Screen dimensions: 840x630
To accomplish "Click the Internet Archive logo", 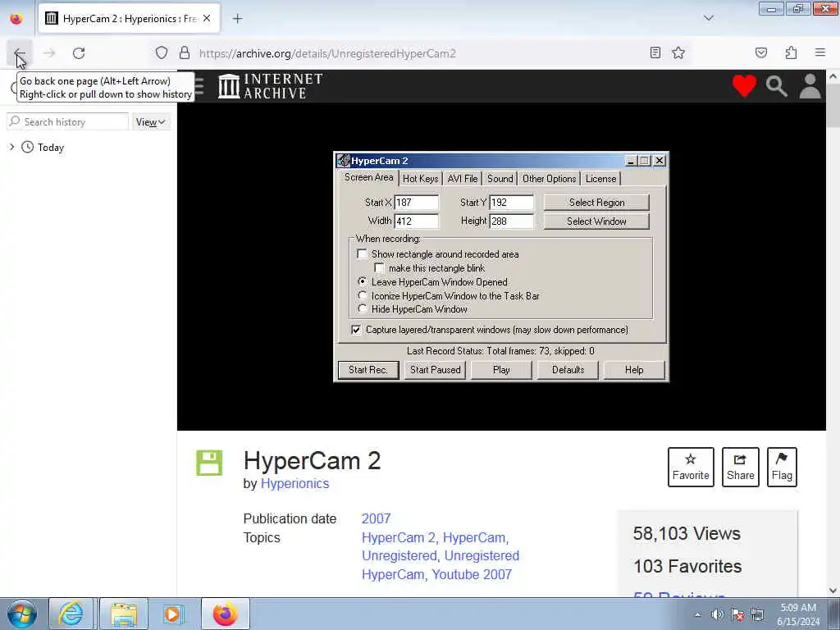I will point(271,86).
